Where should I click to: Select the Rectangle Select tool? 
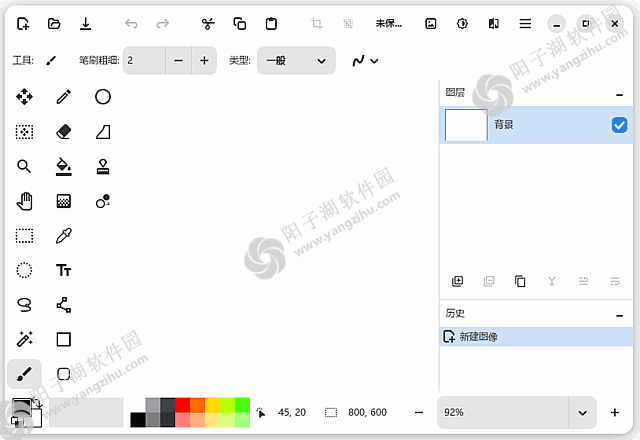click(24, 236)
